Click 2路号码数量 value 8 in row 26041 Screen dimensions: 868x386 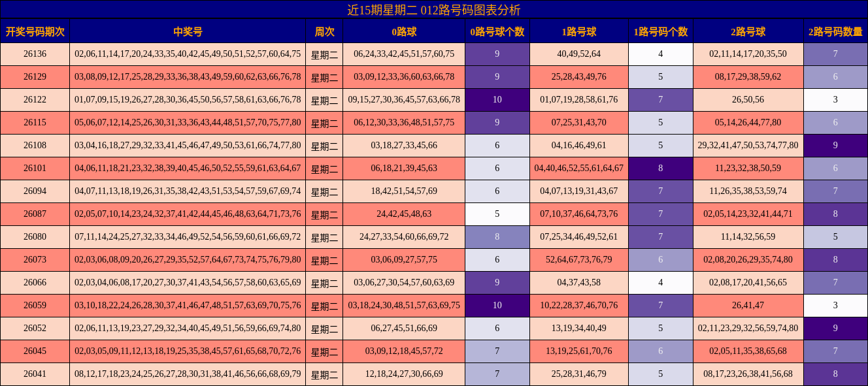(835, 374)
